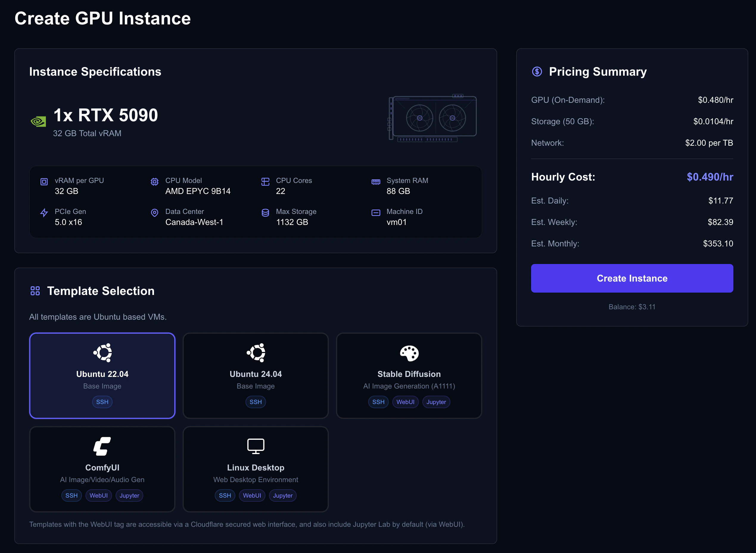
Task: Click the NVIDIA logo next to RTX 5090
Action: pyautogui.click(x=38, y=121)
